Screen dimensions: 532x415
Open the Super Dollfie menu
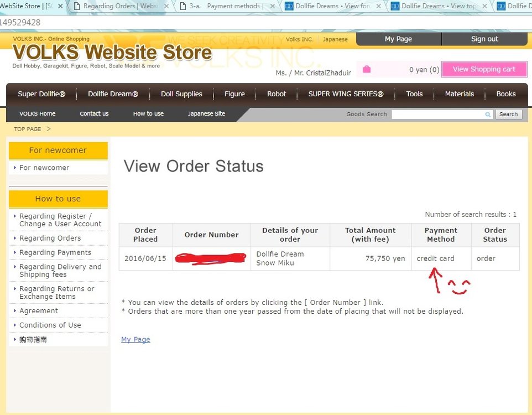pos(41,94)
